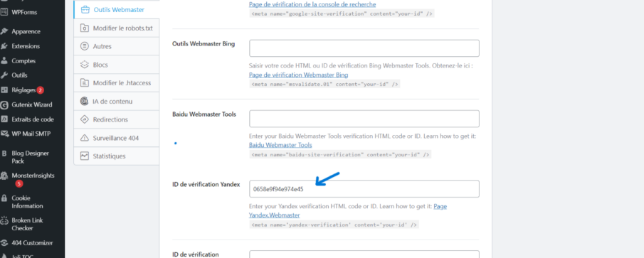This screenshot has width=644, height=258.
Task: Click the Outils Webmaster Bing input field
Action: coord(364,48)
